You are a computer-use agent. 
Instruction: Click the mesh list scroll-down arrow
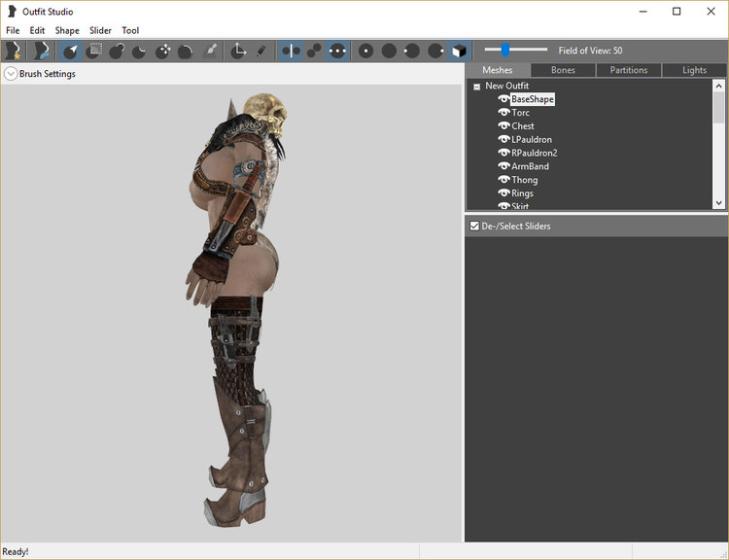pos(718,203)
